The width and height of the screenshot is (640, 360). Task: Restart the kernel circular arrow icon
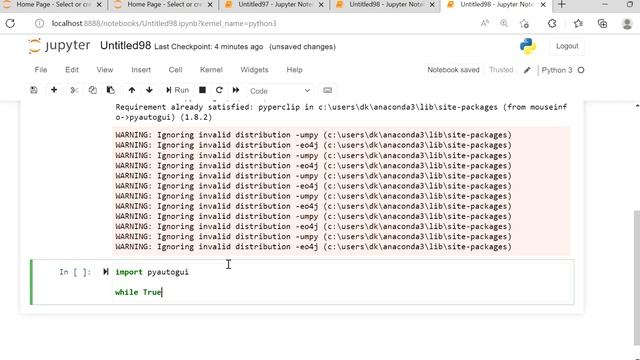pyautogui.click(x=219, y=90)
